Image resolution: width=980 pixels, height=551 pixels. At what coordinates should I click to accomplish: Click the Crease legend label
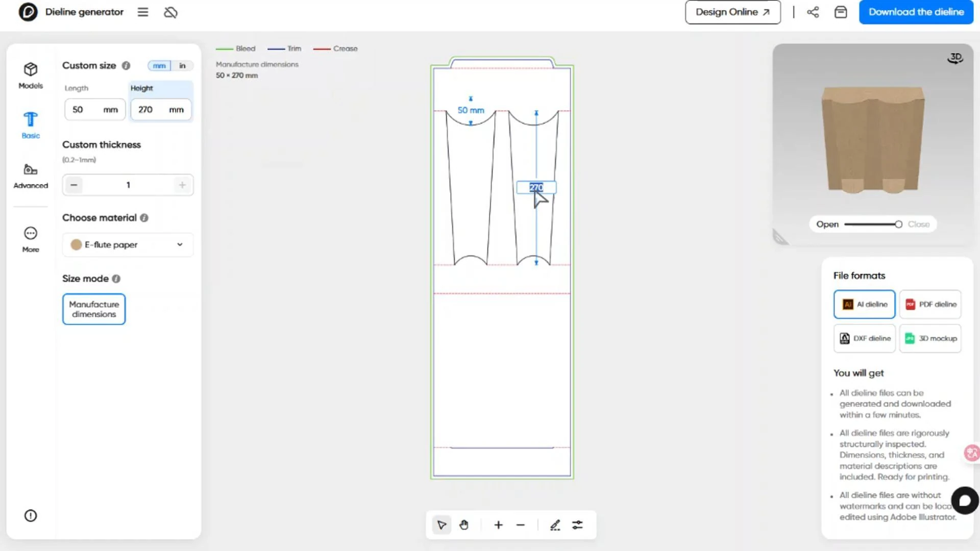coord(346,48)
